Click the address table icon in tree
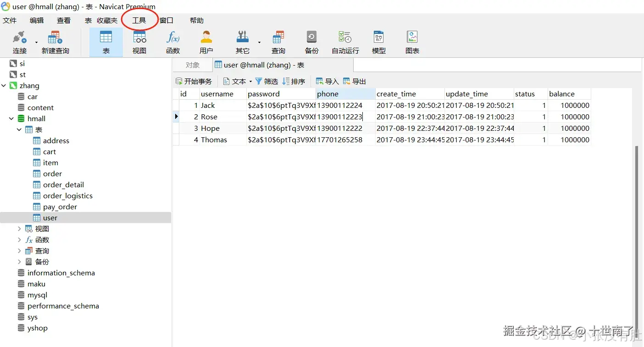 tap(37, 140)
